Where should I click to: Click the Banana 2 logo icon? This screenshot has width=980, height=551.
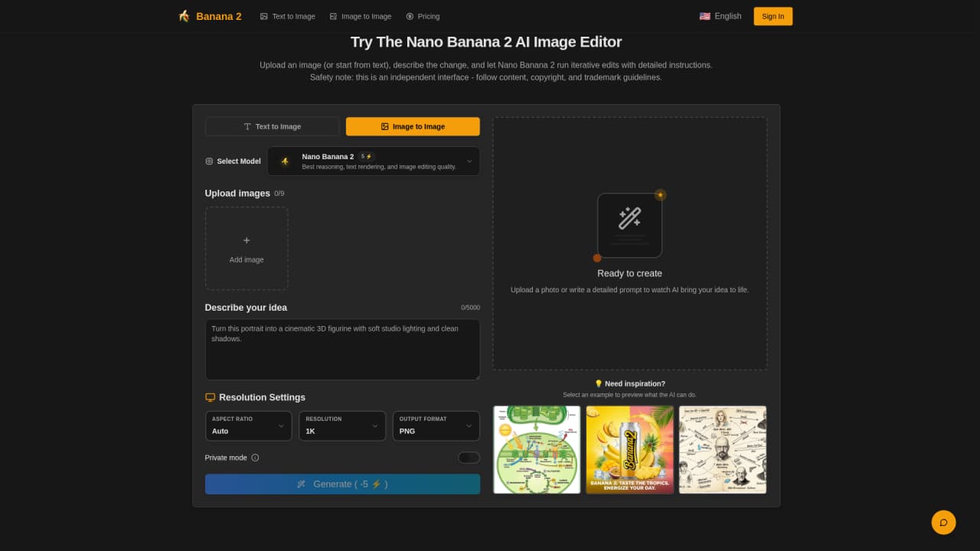click(184, 16)
